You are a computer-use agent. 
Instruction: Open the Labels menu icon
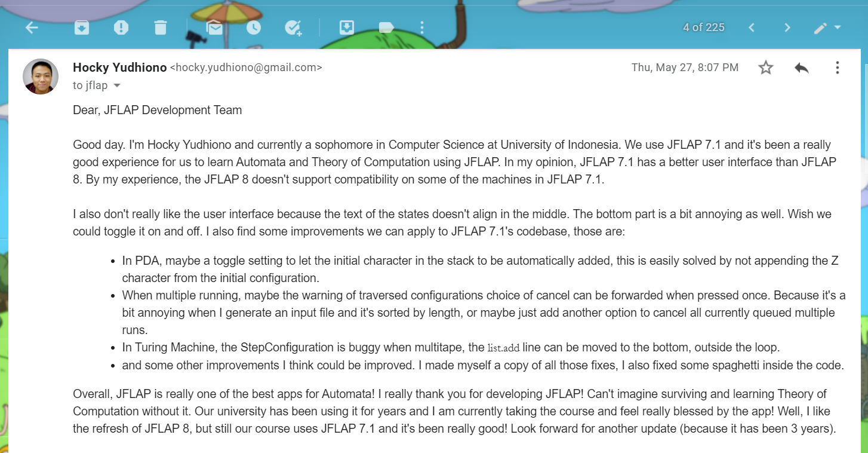point(386,27)
